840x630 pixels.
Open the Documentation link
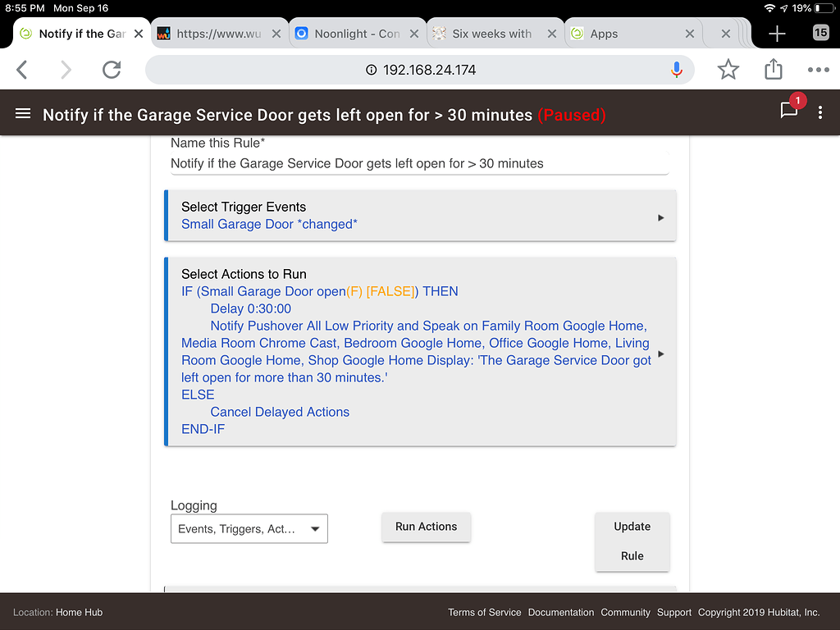click(x=561, y=612)
